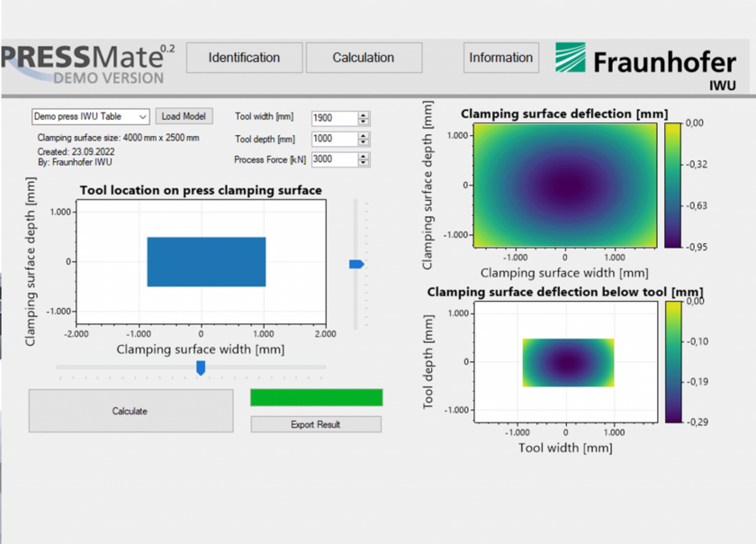The image size is (756, 544).
Task: Click Export Result
Action: click(316, 424)
